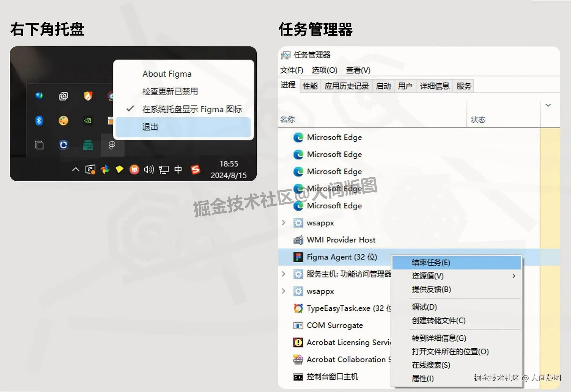Click the globe tray icon
The height and width of the screenshot is (392, 571).
pos(39,96)
